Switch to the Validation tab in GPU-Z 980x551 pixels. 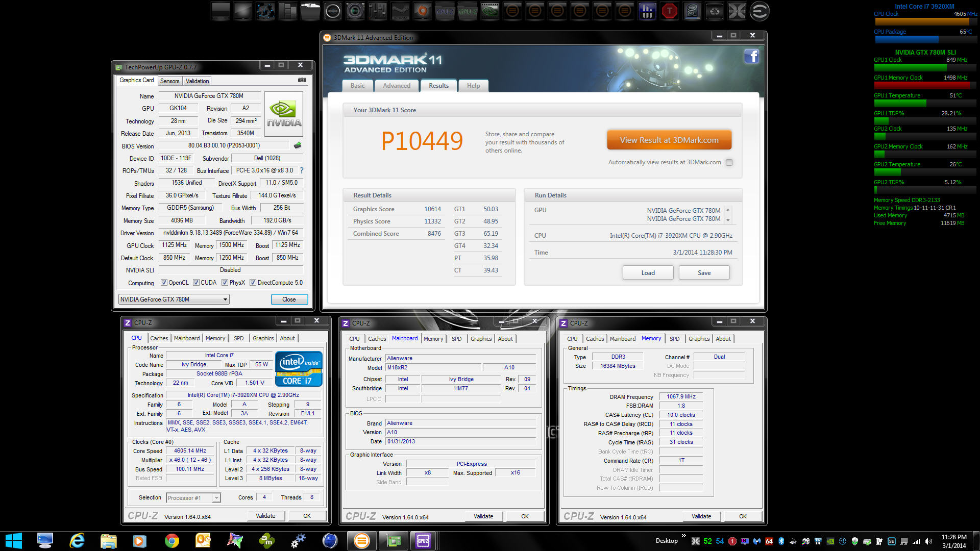point(197,81)
